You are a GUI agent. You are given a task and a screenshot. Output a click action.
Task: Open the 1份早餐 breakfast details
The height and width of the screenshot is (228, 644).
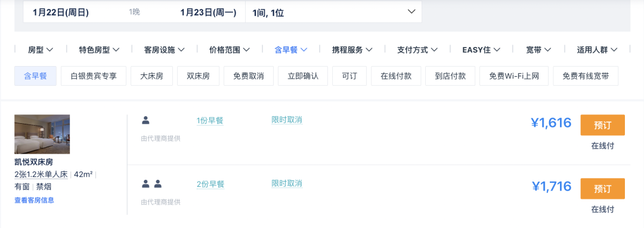(210, 121)
